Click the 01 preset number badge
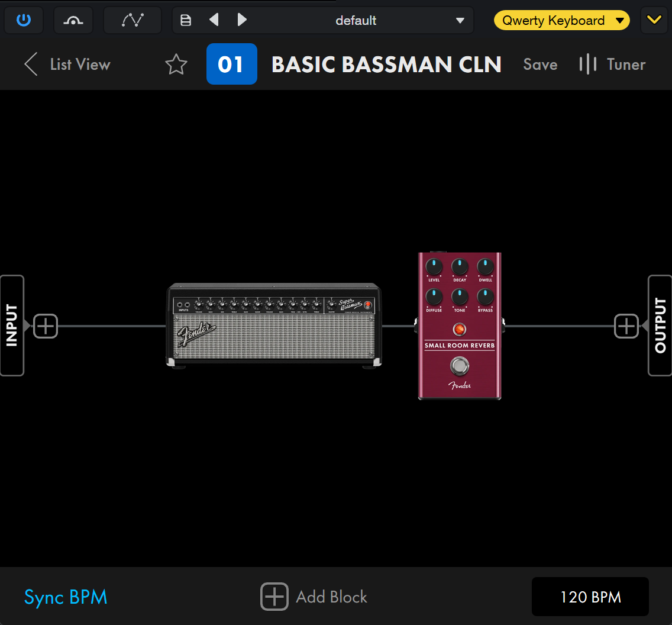The width and height of the screenshot is (672, 625). 231,64
